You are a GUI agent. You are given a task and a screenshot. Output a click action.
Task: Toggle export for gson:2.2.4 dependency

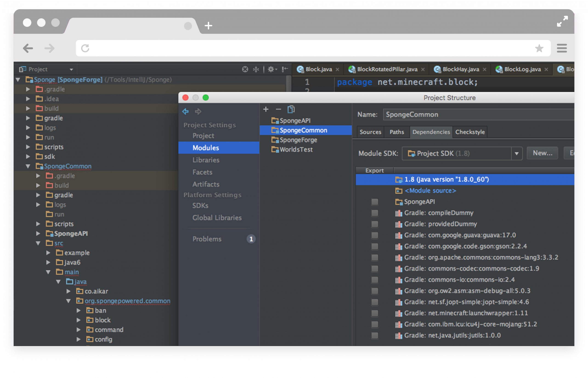[x=375, y=246]
